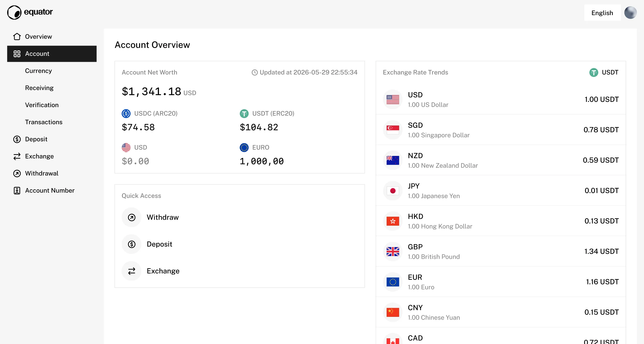Choose Withdraw in Quick Access
Screen dimensions: 644x344
(163, 217)
